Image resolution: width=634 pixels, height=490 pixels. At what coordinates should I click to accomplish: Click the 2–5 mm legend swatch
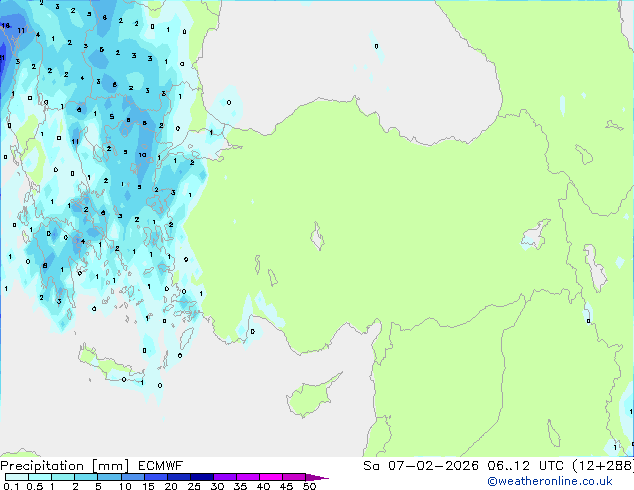[86, 477]
